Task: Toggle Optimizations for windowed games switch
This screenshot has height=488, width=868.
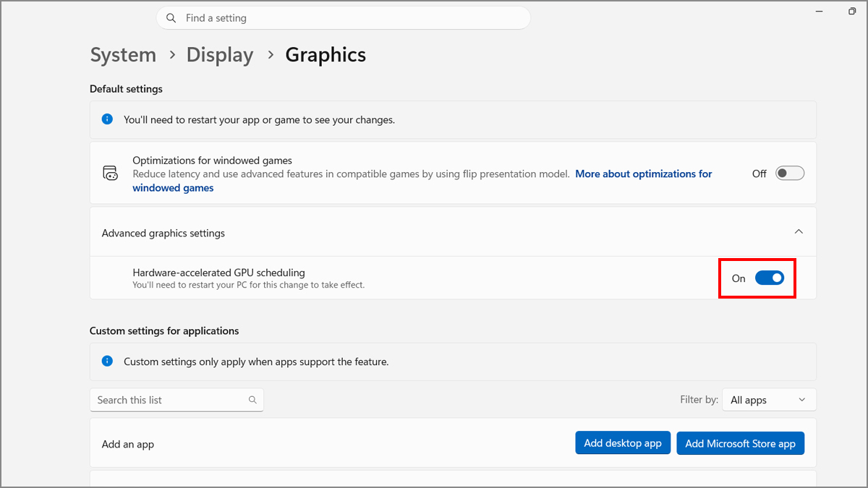Action: pyautogui.click(x=790, y=174)
